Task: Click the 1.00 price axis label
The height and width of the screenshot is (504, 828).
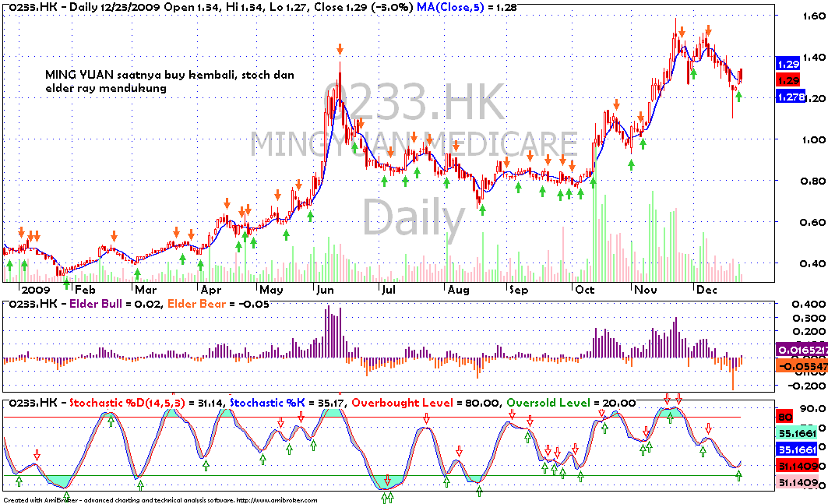Action: pyautogui.click(x=814, y=139)
